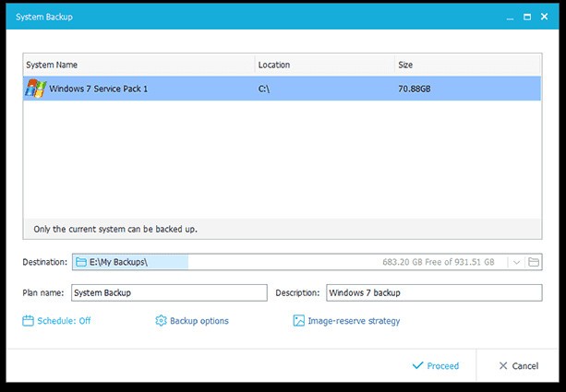Maximize the System Backup window
The height and width of the screenshot is (392, 566).
527,17
